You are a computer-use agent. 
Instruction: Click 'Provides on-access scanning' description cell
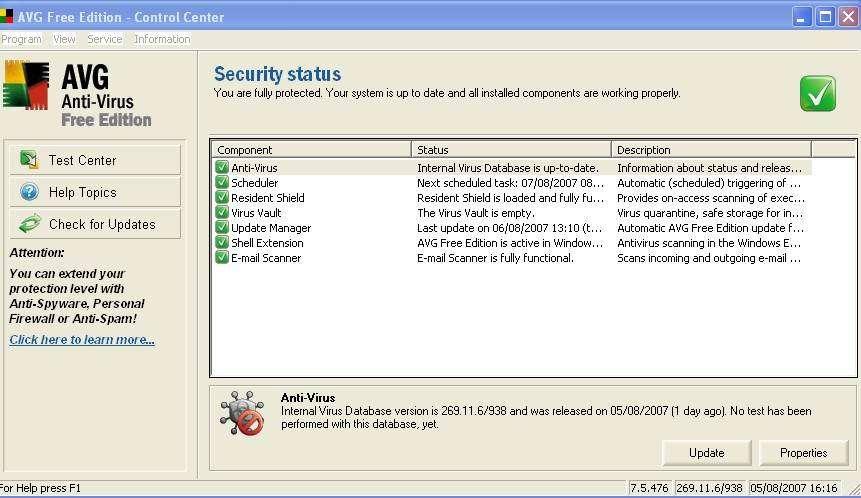tap(711, 198)
